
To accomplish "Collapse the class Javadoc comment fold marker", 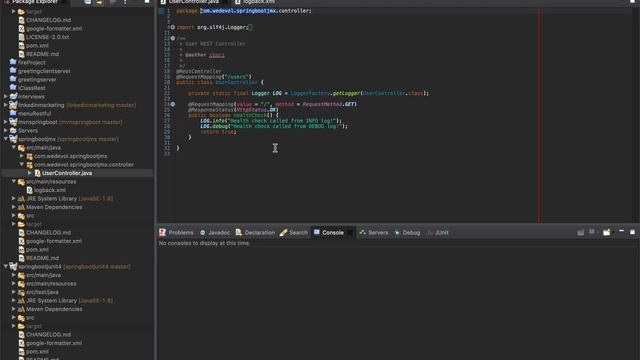I will coord(173,38).
